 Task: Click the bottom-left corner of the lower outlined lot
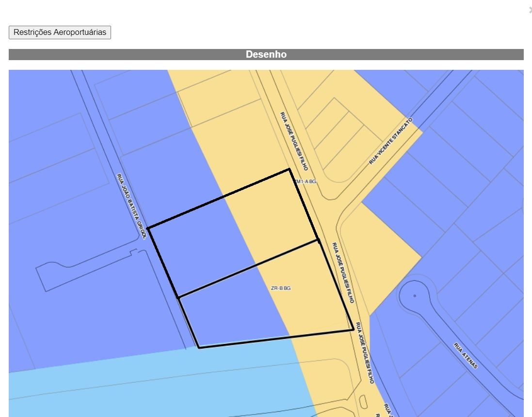199,347
